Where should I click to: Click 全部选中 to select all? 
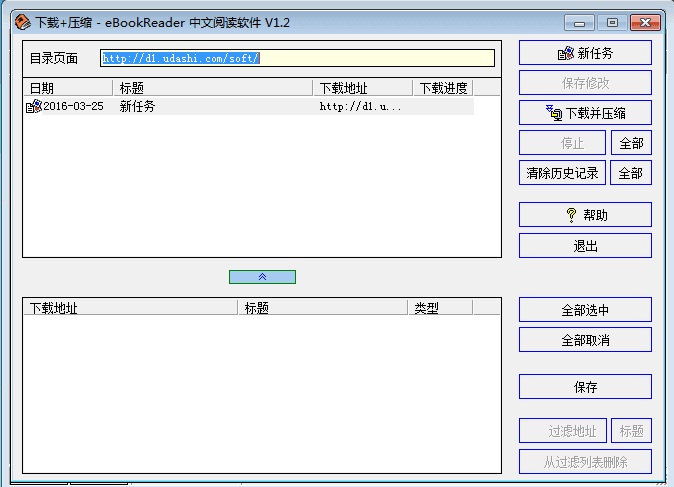585,310
